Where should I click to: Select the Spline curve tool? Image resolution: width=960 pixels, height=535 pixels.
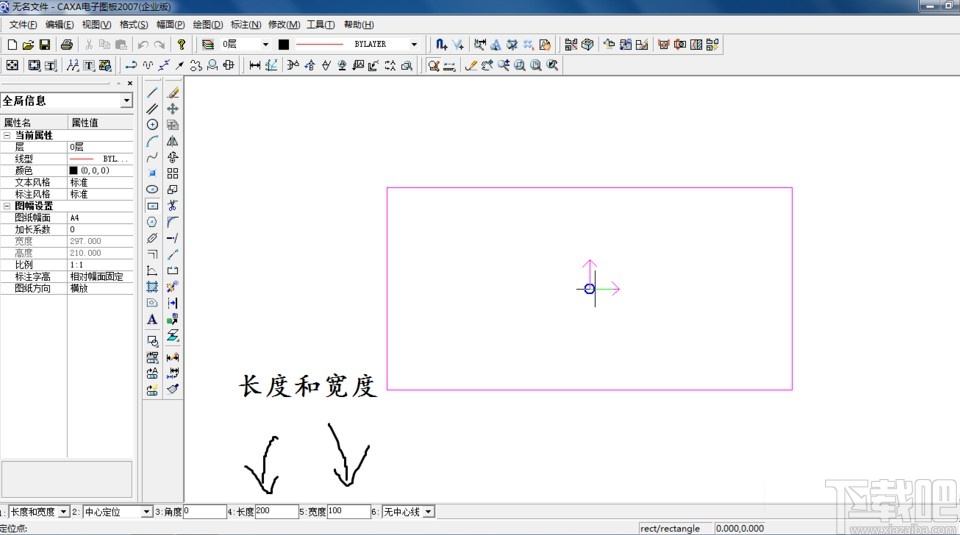click(x=152, y=157)
